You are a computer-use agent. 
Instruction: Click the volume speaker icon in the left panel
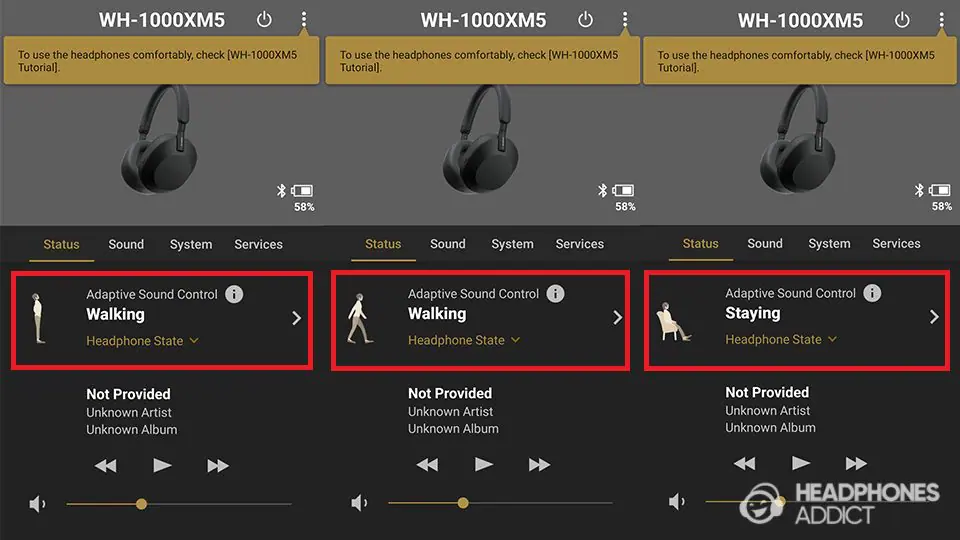click(37, 504)
